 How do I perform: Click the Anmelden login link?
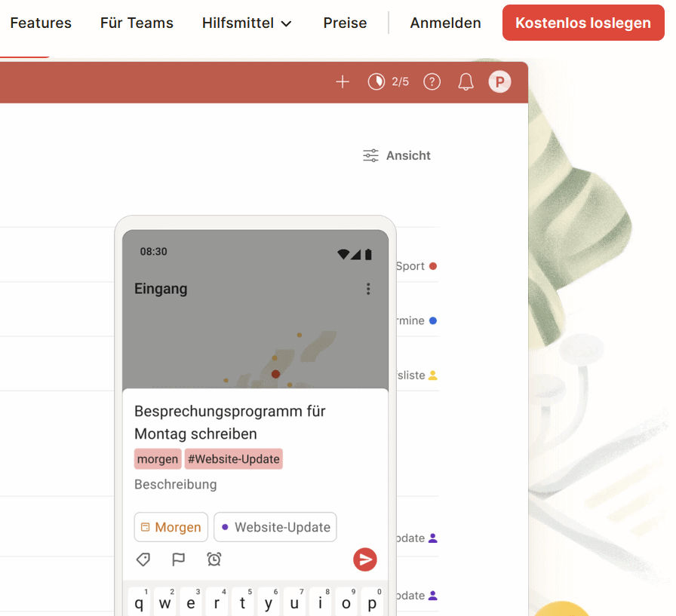click(445, 23)
